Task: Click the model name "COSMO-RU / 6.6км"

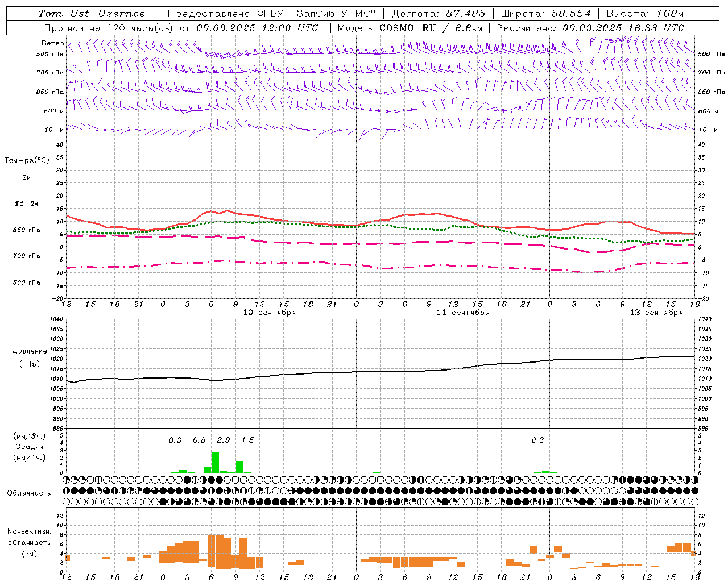Action: 431,28
